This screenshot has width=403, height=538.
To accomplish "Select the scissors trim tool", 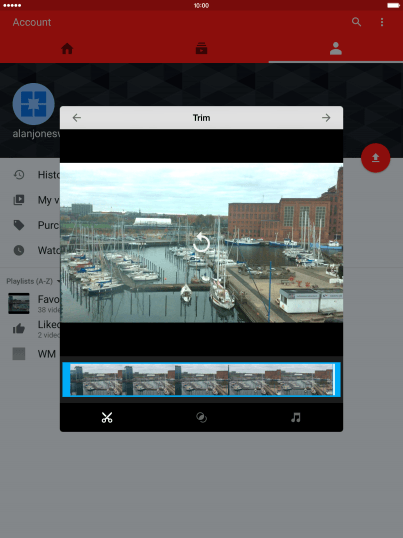I will [107, 418].
